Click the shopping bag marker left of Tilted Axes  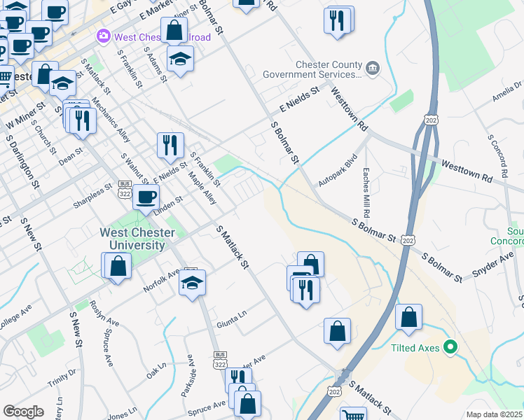(408, 318)
